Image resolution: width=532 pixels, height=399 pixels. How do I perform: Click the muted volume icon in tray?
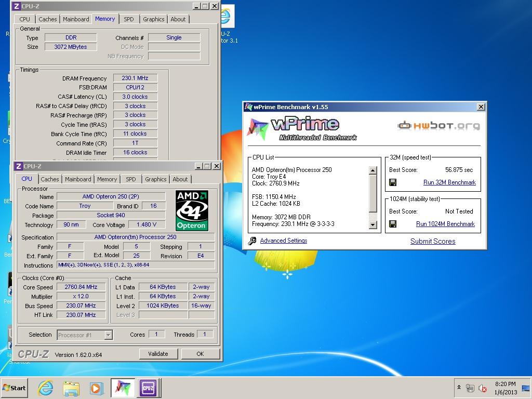(482, 388)
